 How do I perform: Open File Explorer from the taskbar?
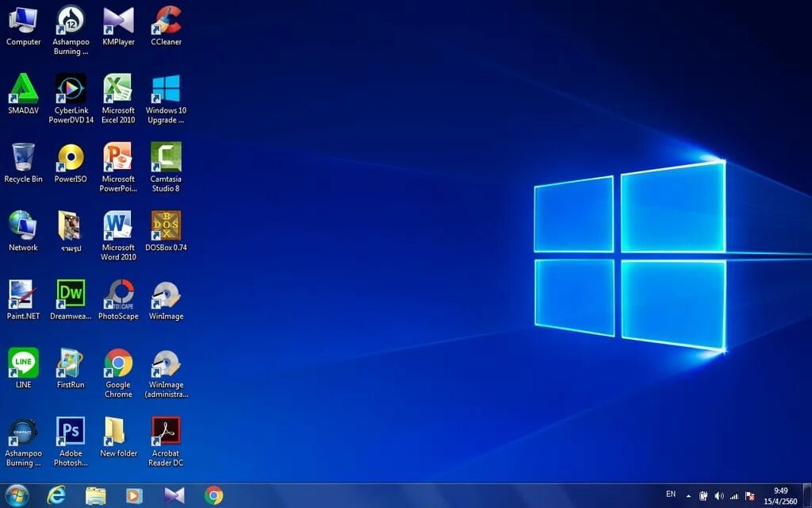pos(96,496)
